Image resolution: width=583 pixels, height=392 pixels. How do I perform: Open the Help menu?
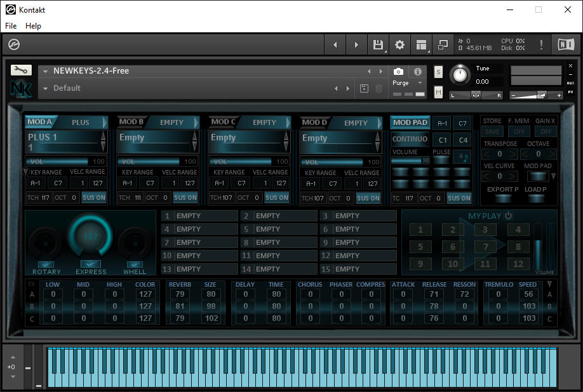coord(33,26)
